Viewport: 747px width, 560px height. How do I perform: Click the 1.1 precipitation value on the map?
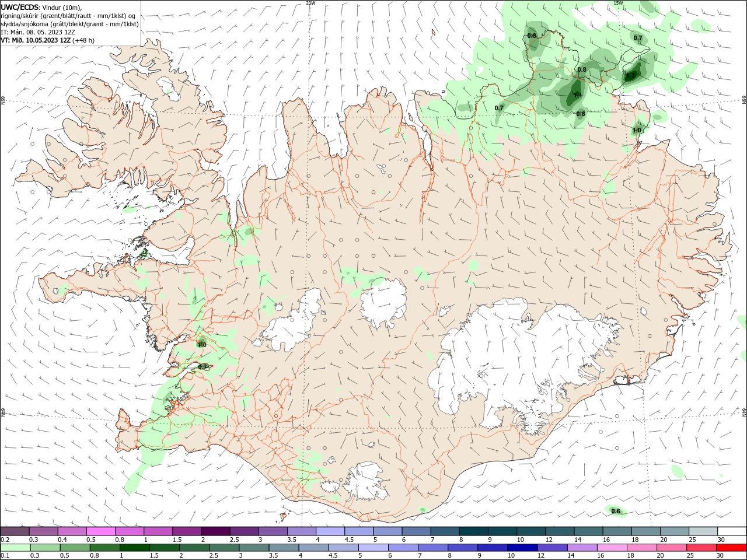[x=578, y=95]
